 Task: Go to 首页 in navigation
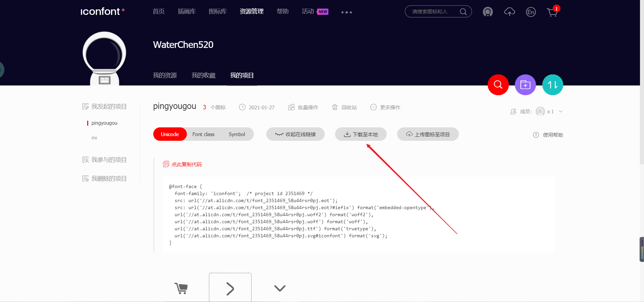159,11
